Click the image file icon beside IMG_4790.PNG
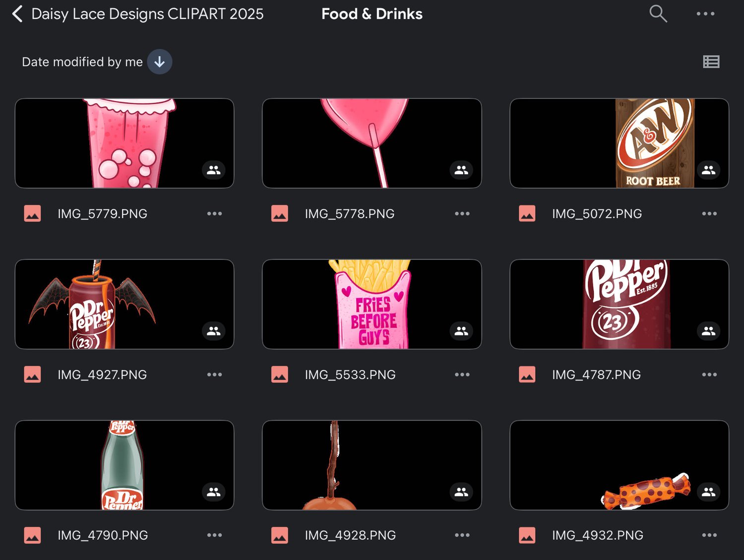The width and height of the screenshot is (744, 560). pyautogui.click(x=33, y=535)
